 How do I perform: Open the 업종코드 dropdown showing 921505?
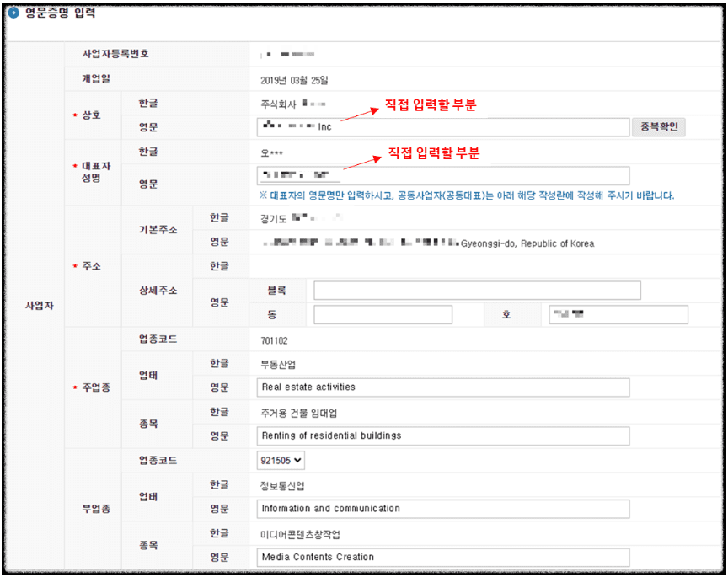pyautogui.click(x=281, y=460)
